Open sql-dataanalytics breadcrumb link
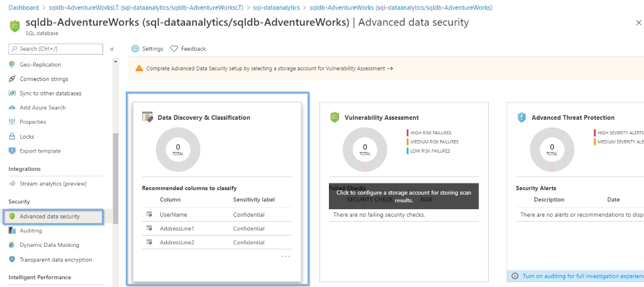644x287 pixels. [x=277, y=8]
